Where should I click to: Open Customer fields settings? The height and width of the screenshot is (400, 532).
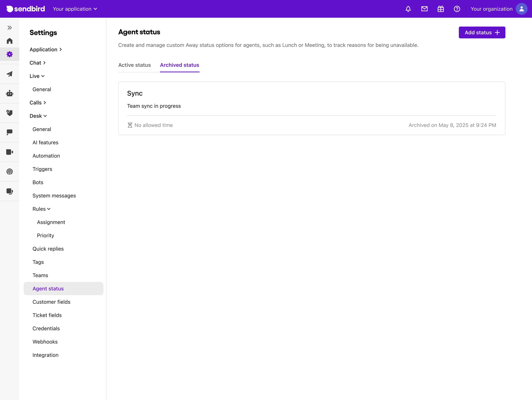pos(51,302)
